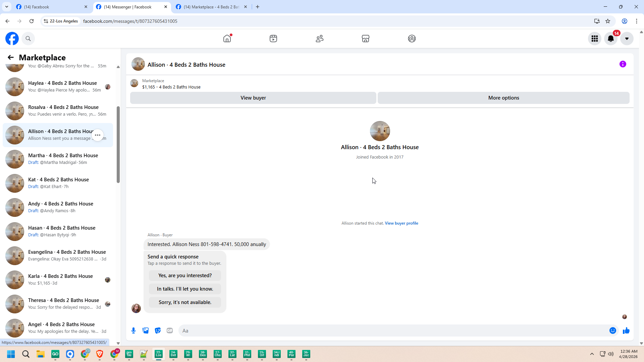
Task: Choose a sticker
Action: [x=158, y=330]
